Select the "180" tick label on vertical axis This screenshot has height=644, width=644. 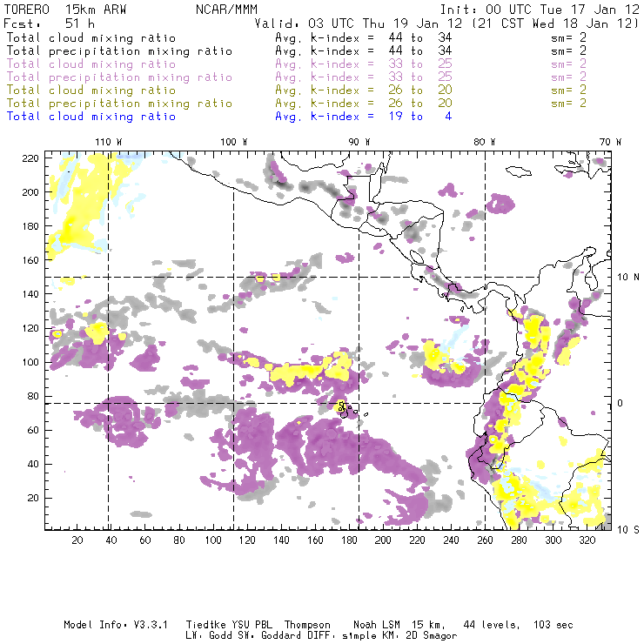[x=30, y=226]
